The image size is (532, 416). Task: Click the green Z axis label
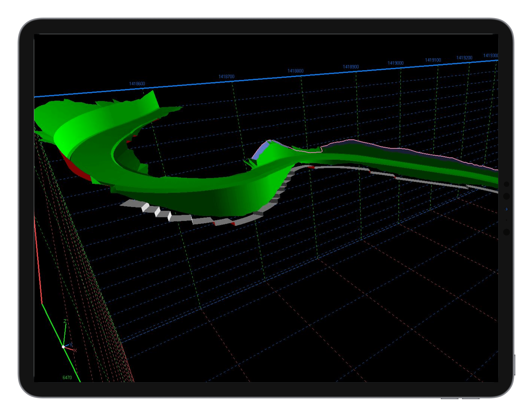[x=65, y=321]
